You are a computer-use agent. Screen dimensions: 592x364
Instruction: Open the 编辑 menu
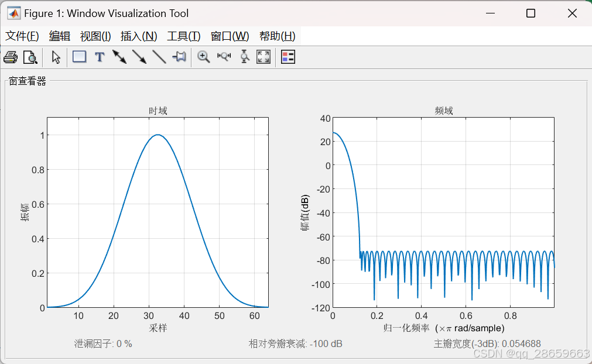pyautogui.click(x=60, y=36)
